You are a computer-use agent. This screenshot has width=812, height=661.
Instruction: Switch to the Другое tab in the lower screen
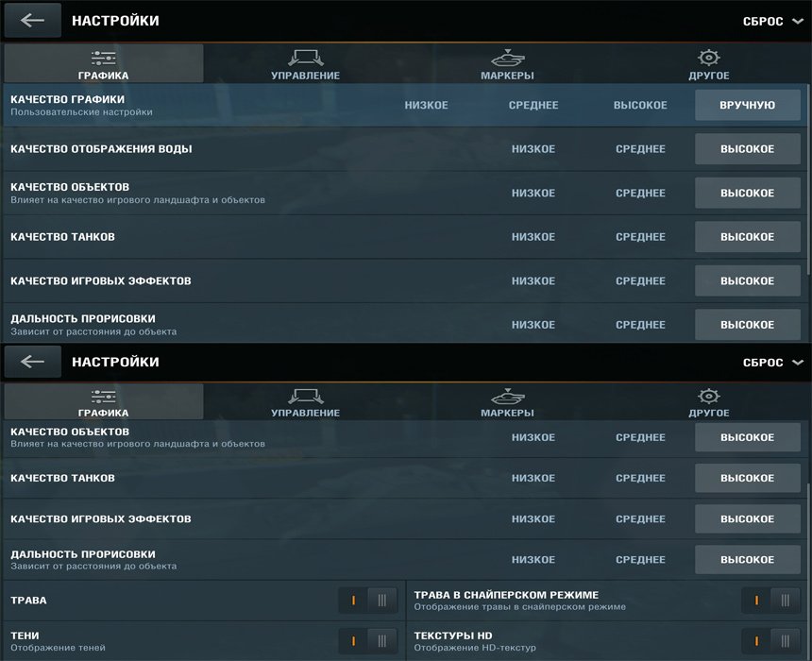pos(709,402)
